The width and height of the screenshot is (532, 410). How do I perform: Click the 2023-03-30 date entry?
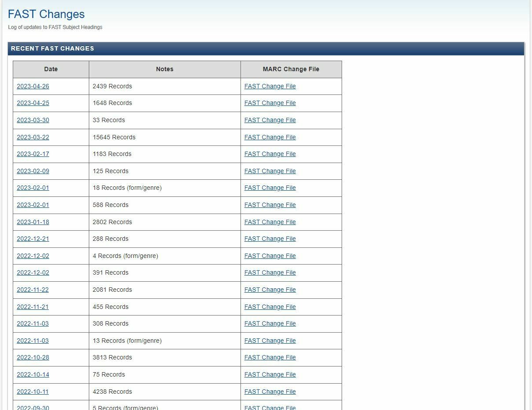(33, 120)
